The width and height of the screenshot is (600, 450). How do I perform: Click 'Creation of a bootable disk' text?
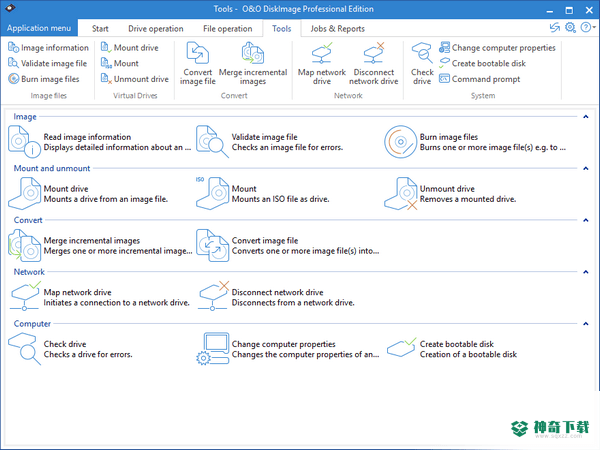click(468, 354)
